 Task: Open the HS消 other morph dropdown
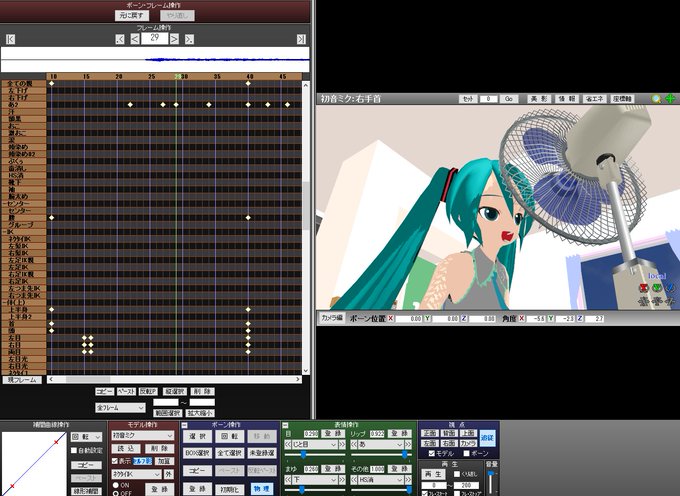[x=381, y=480]
